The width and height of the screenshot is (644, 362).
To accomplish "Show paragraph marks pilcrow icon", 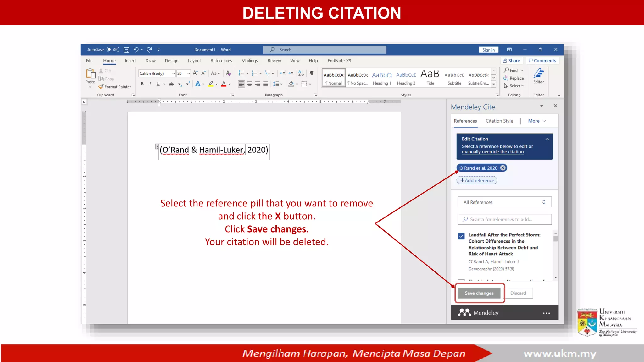I will coord(311,73).
